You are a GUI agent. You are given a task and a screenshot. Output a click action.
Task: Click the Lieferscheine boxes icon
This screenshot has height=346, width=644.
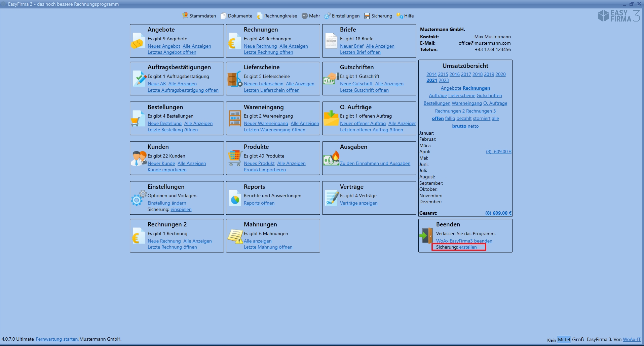pos(235,79)
